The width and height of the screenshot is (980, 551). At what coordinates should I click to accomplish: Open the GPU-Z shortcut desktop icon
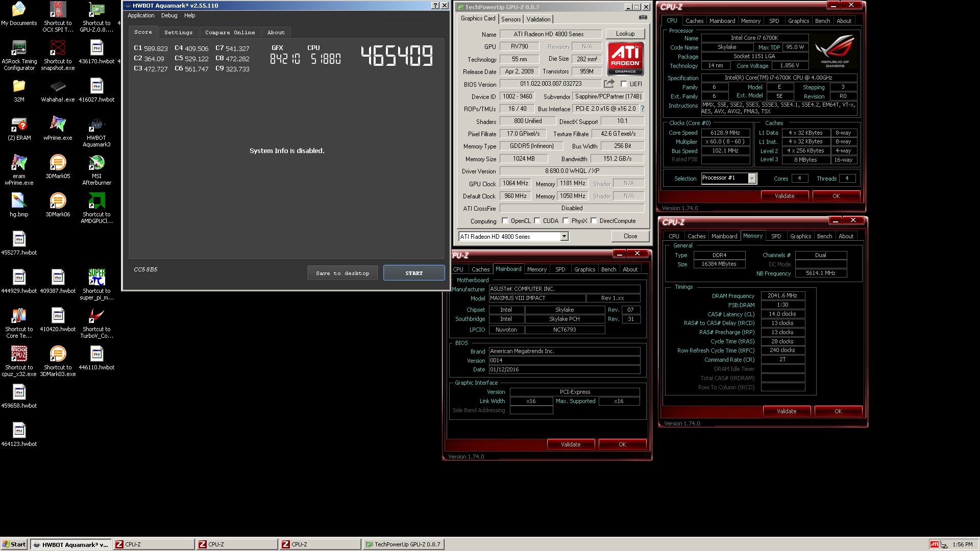pyautogui.click(x=96, y=17)
